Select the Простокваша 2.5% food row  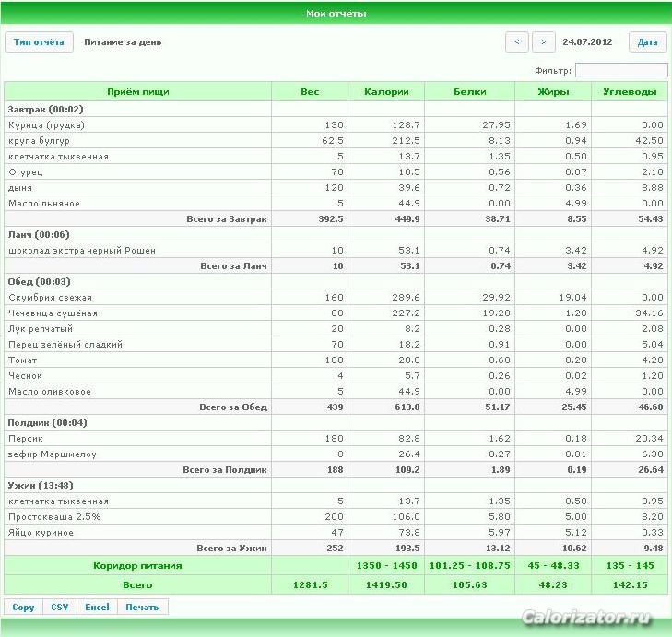pyautogui.click(x=336, y=517)
